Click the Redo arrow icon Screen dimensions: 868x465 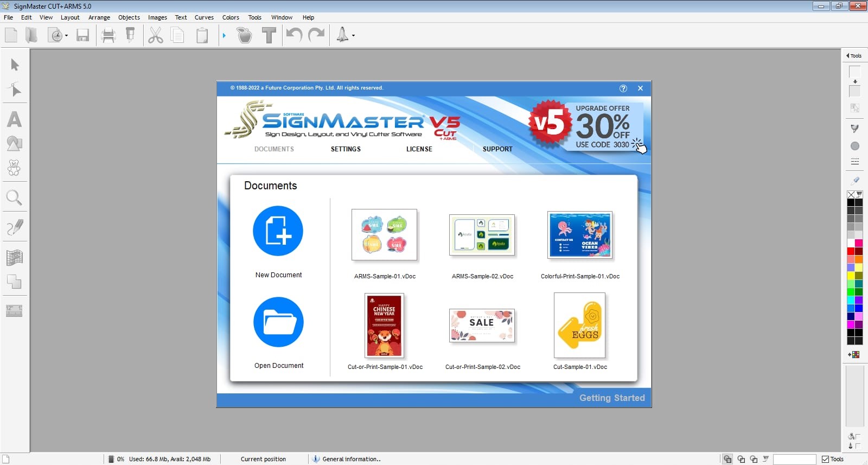(x=316, y=36)
